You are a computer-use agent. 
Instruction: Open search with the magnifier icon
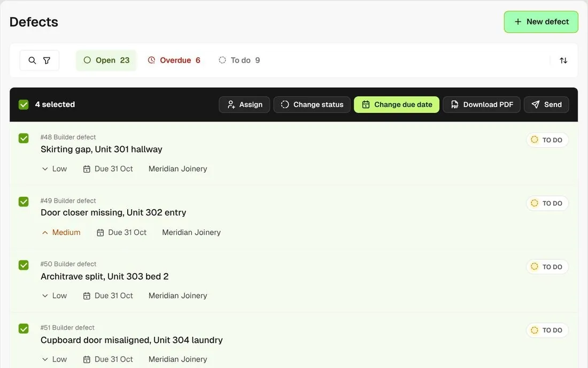click(x=32, y=60)
